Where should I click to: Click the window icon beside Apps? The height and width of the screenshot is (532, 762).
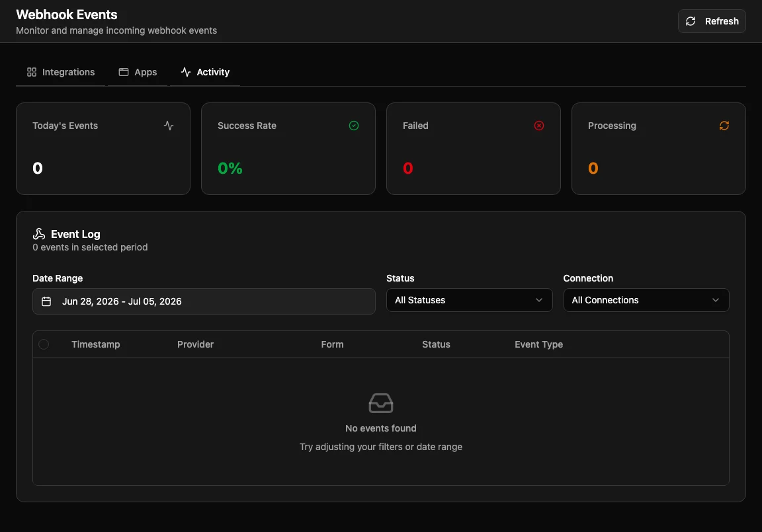point(124,72)
